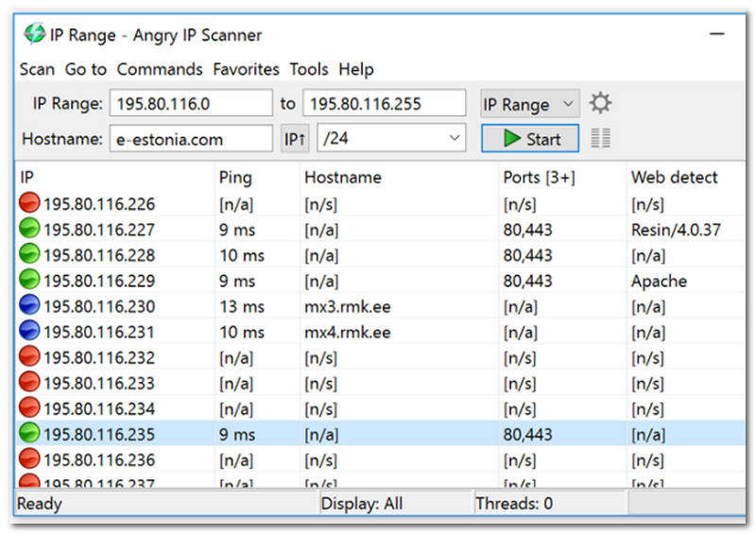Click blue status icon for 195.80.116.230
Viewport: 756px width, 534px height.
[29, 306]
